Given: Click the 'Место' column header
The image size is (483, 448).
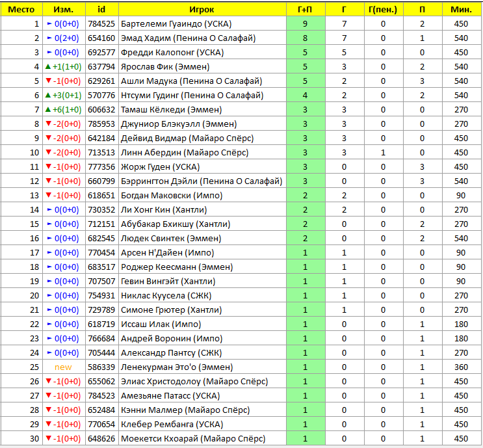Looking at the screenshot, I should pos(21,10).
